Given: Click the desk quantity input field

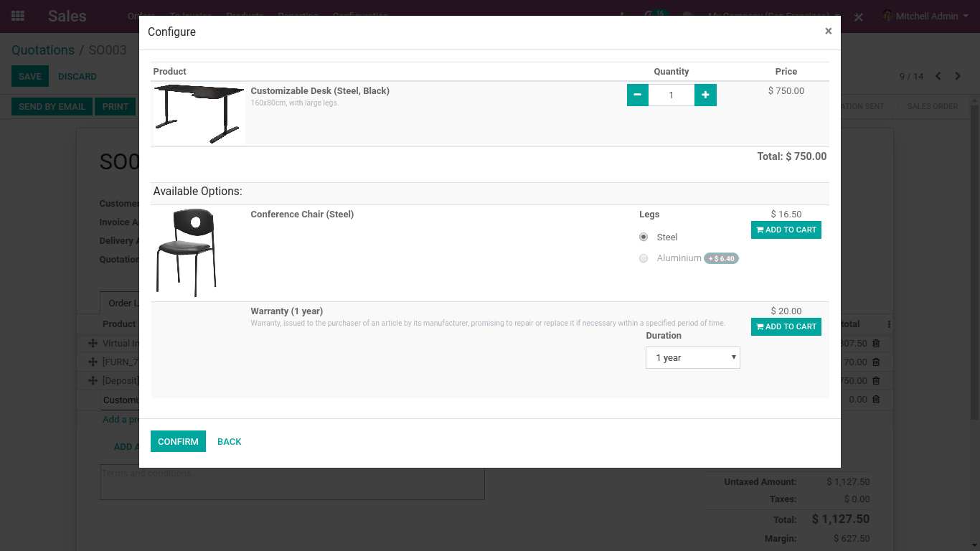Looking at the screenshot, I should pyautogui.click(x=671, y=95).
